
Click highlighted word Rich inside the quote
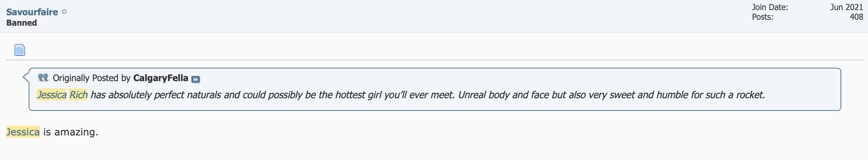point(78,95)
